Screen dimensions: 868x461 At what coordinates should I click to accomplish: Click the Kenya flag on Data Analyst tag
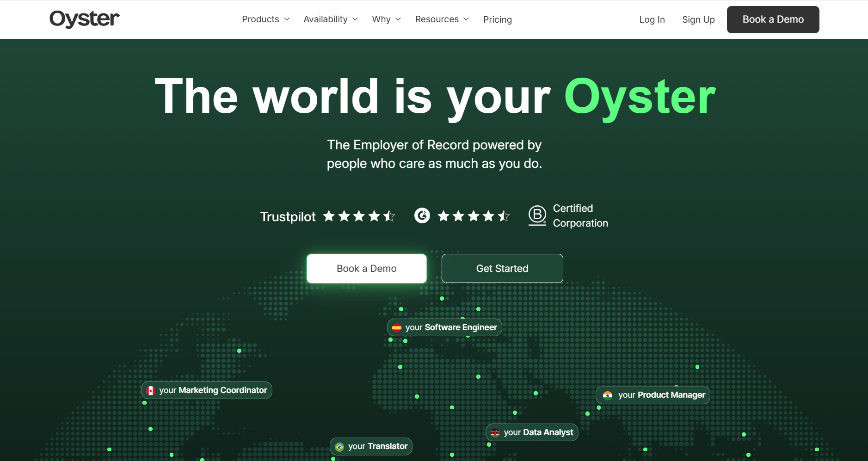tap(495, 433)
